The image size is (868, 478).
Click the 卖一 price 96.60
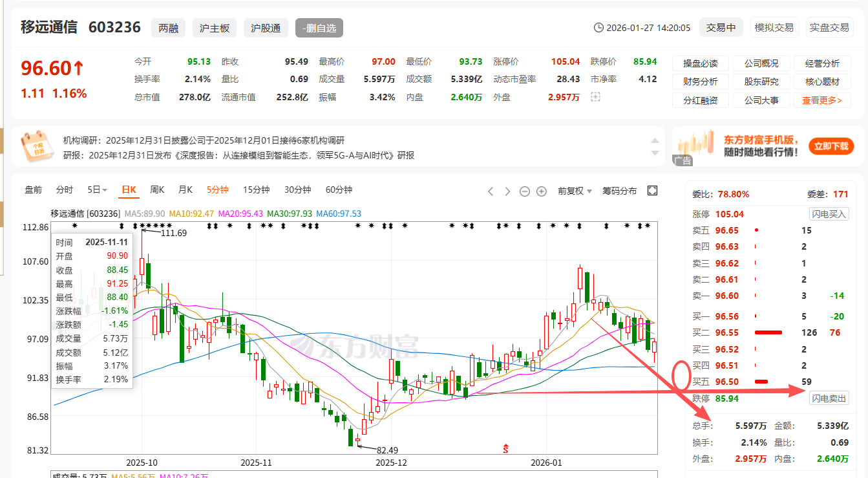coord(726,296)
